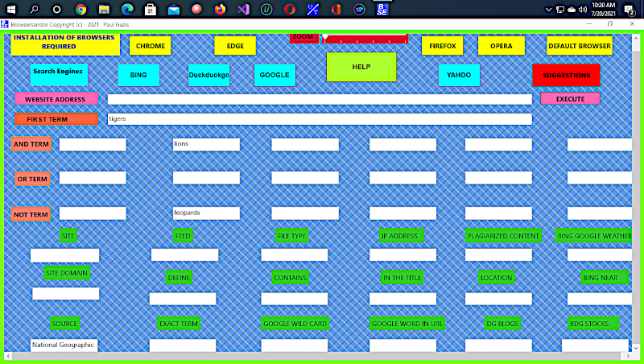
Task: Click the SITE DOMAIN button
Action: click(x=67, y=273)
